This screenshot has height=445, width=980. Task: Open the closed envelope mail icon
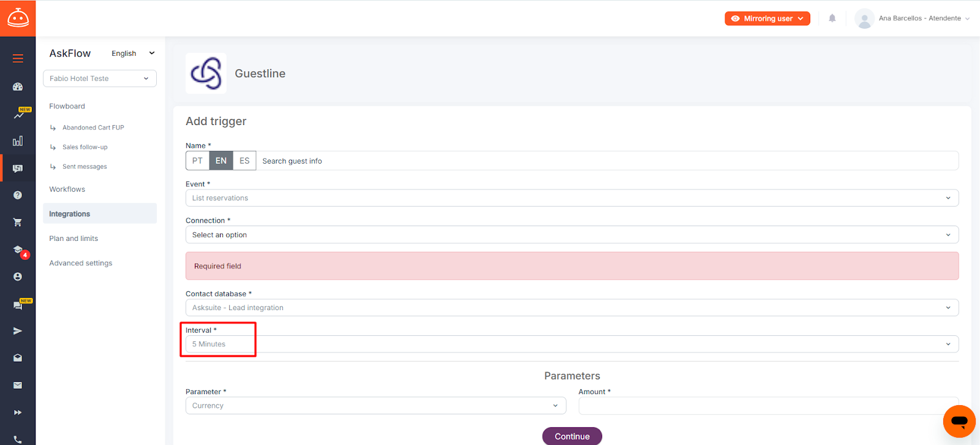point(18,385)
